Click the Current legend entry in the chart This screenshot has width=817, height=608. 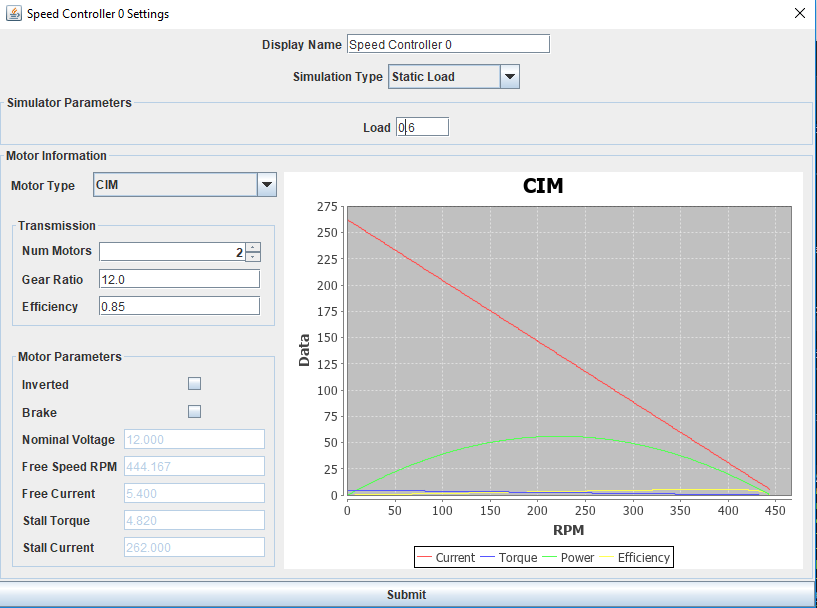446,557
